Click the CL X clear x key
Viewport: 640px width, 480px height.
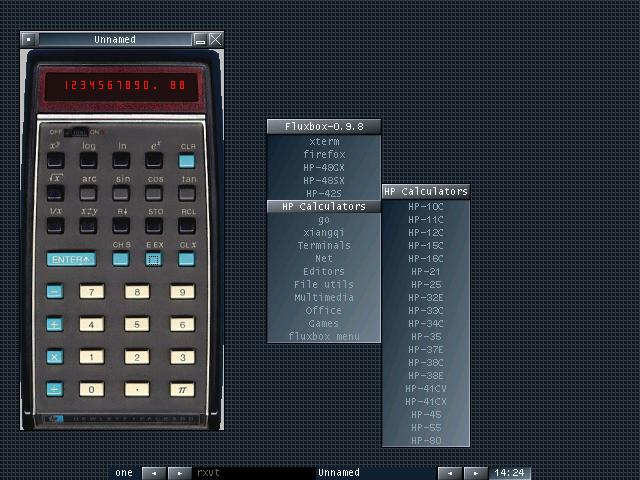pyautogui.click(x=187, y=259)
